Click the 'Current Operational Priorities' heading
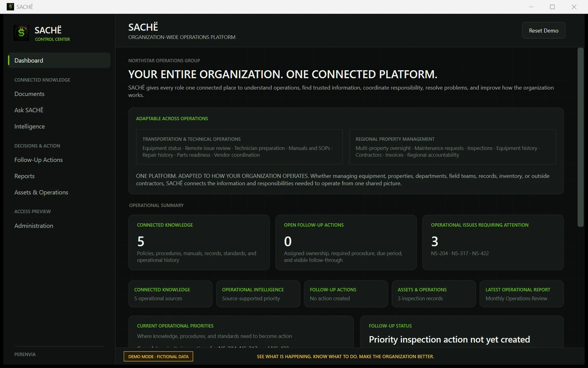This screenshot has width=588, height=368. pyautogui.click(x=175, y=326)
